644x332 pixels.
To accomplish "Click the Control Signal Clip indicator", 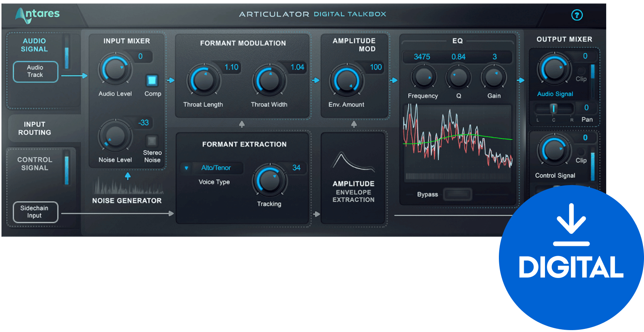I will coord(581,153).
